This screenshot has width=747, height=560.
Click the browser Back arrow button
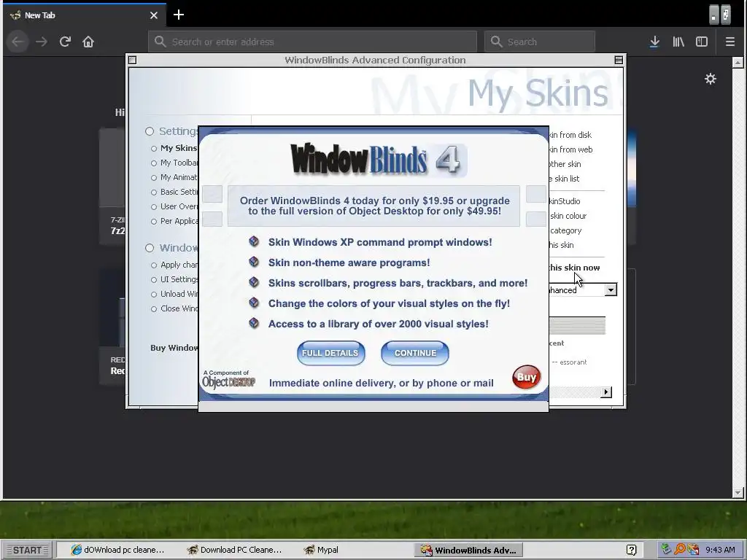18,42
